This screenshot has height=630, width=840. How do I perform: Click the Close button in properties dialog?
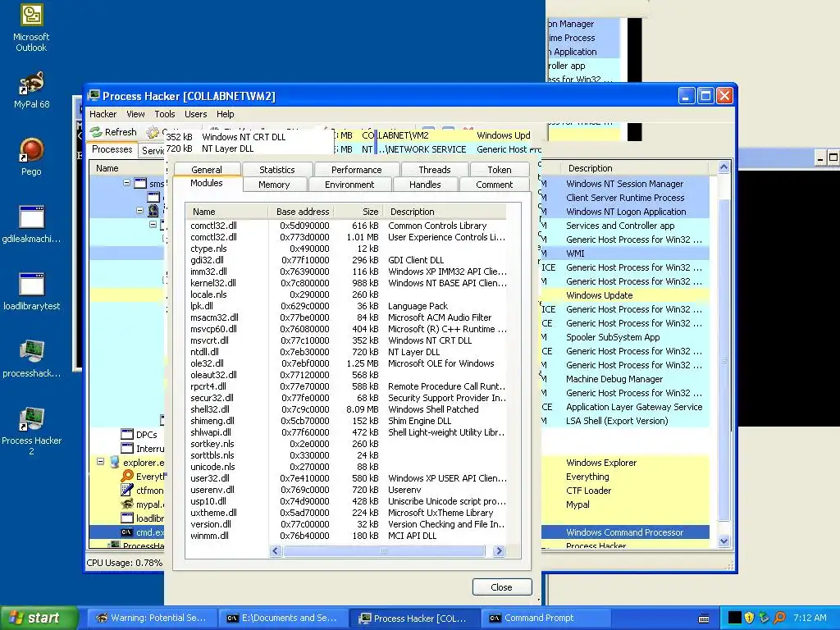[x=502, y=587]
